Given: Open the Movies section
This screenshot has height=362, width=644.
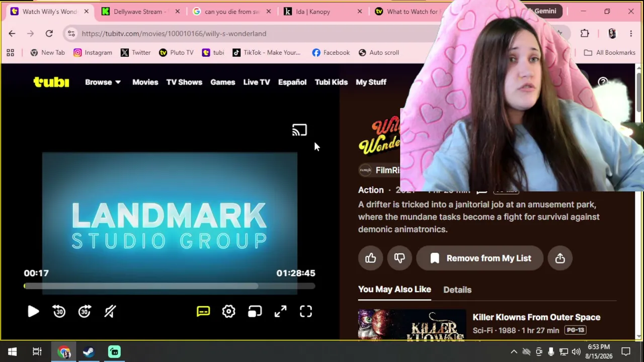Looking at the screenshot, I should click(x=145, y=82).
